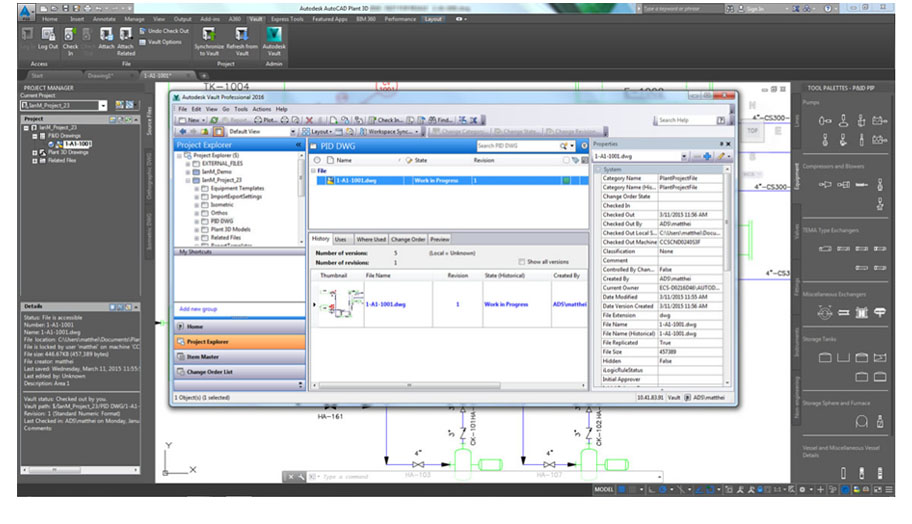Click the AutoCAD application menu logo

[x=26, y=10]
